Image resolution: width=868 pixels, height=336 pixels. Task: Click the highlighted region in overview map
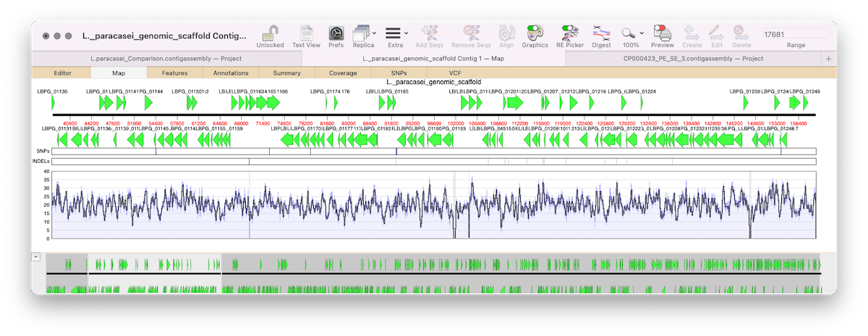click(x=154, y=273)
